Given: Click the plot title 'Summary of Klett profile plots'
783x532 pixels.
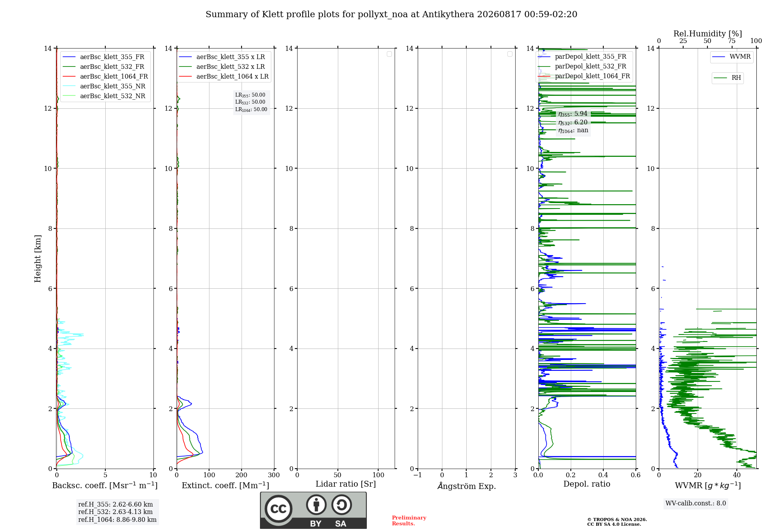Looking at the screenshot, I should pos(391,14).
